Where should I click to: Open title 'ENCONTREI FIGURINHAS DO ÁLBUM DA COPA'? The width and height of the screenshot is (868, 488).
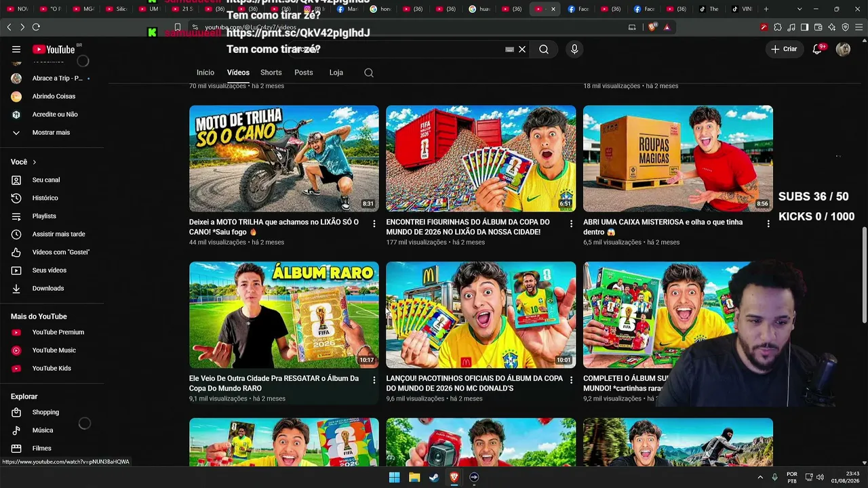coord(468,227)
